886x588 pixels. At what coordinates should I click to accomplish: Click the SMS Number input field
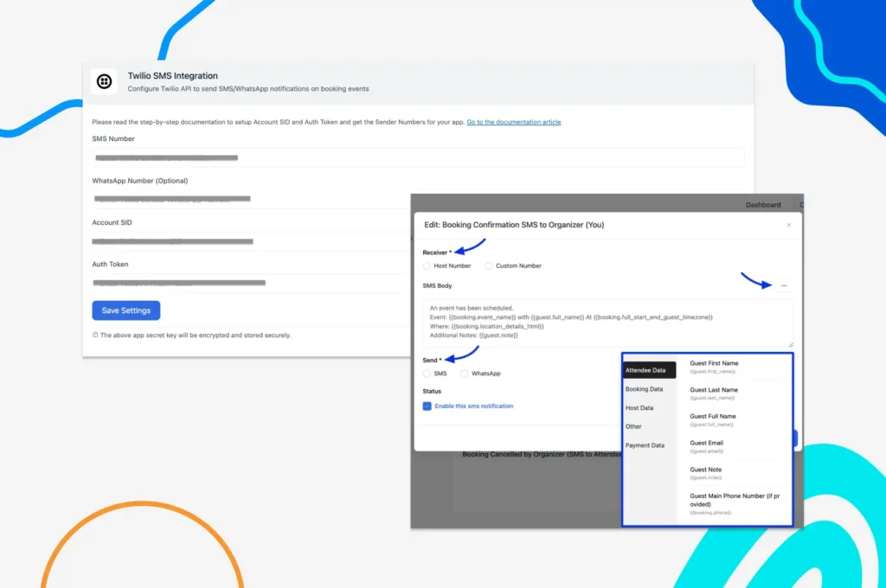(417, 158)
